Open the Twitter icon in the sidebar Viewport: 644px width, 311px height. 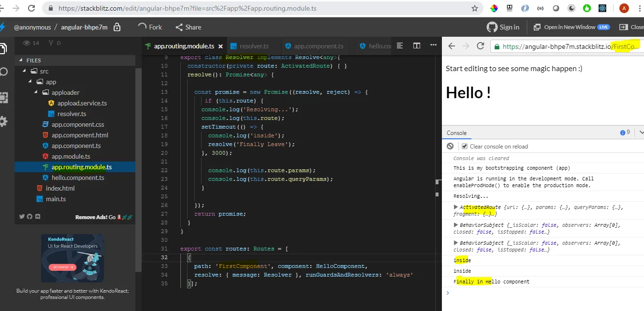coord(22,217)
